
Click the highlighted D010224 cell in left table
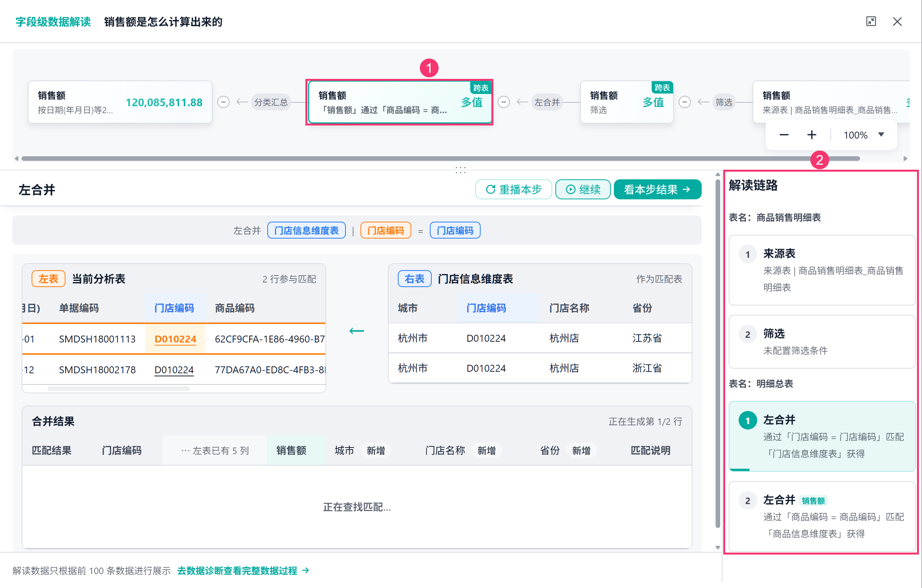175,339
